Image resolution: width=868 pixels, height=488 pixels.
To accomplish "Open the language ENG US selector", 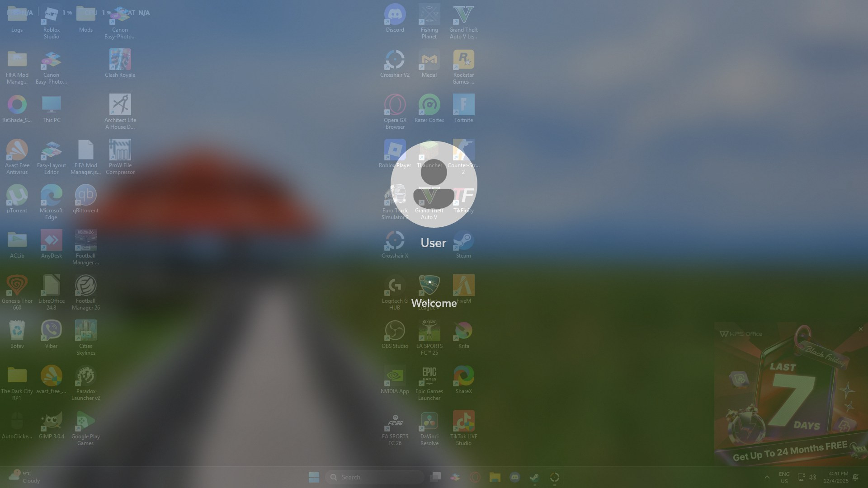I will (x=784, y=477).
